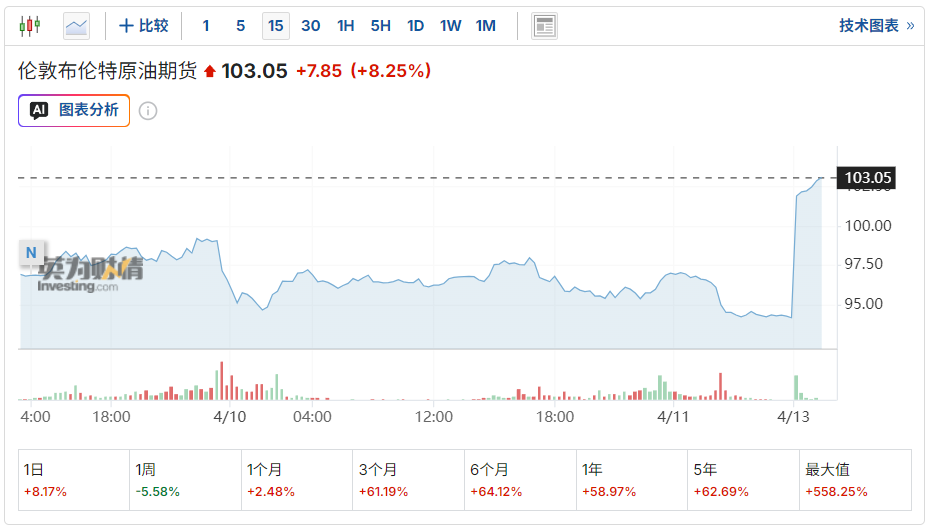The image size is (935, 530).
Task: Select the 3个月 period tab
Action: click(x=410, y=480)
